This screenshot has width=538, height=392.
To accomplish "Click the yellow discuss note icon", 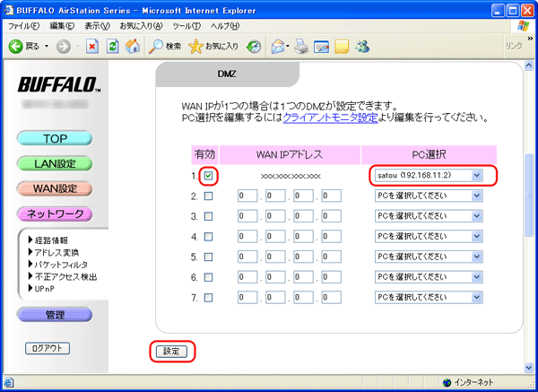I will (x=342, y=47).
